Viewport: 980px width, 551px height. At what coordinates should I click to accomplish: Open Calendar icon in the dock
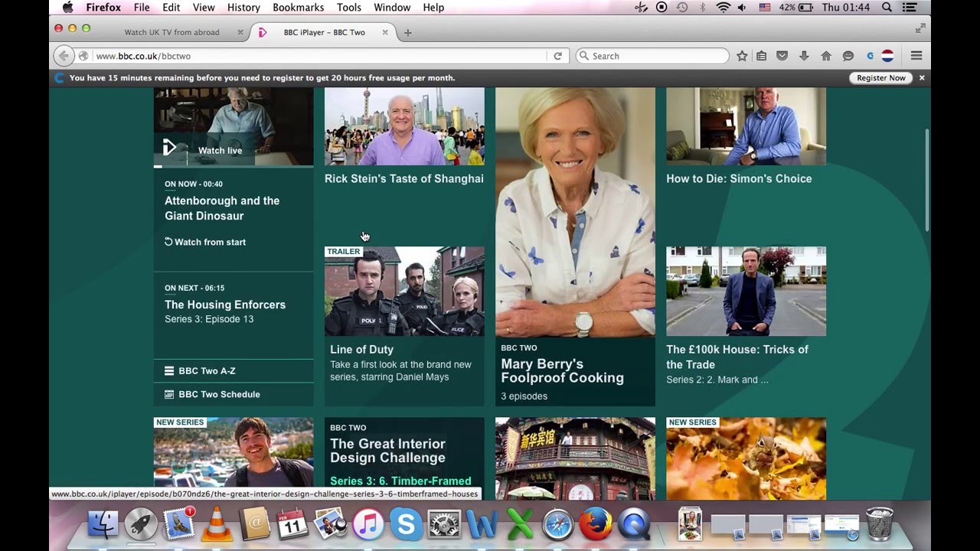click(x=292, y=525)
